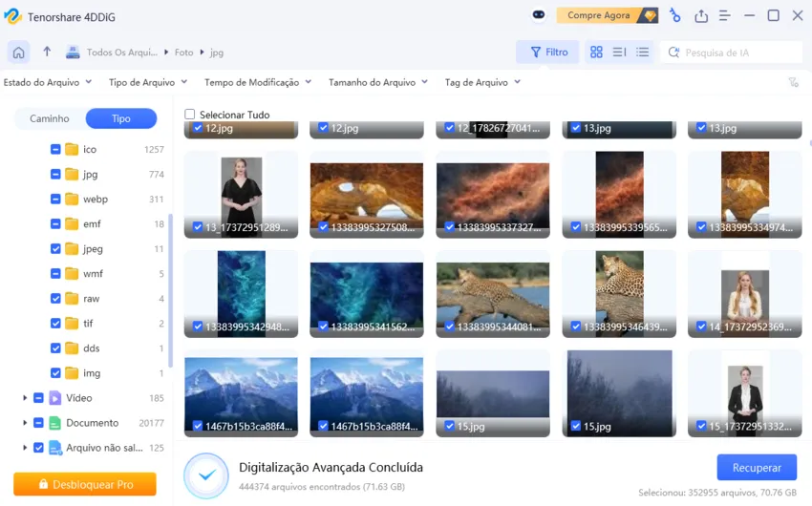Screen dimensions: 812x506
Task: Switch to the Caminho tab
Action: (50, 118)
